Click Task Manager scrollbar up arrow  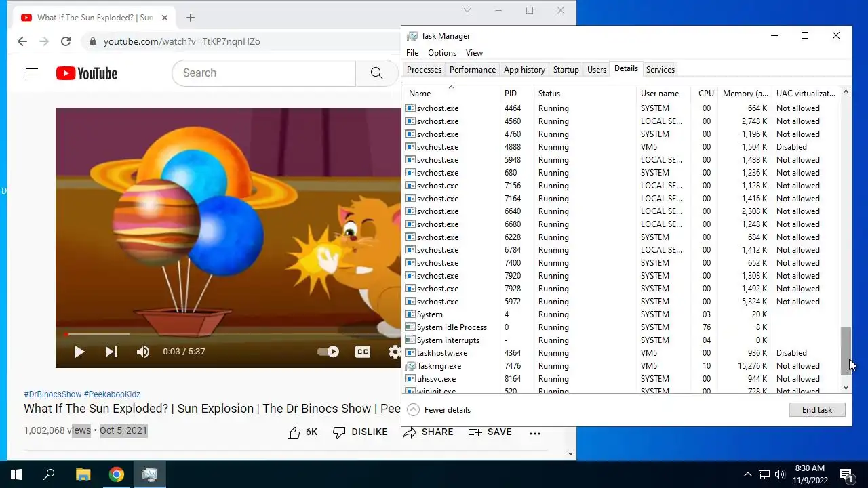[846, 92]
